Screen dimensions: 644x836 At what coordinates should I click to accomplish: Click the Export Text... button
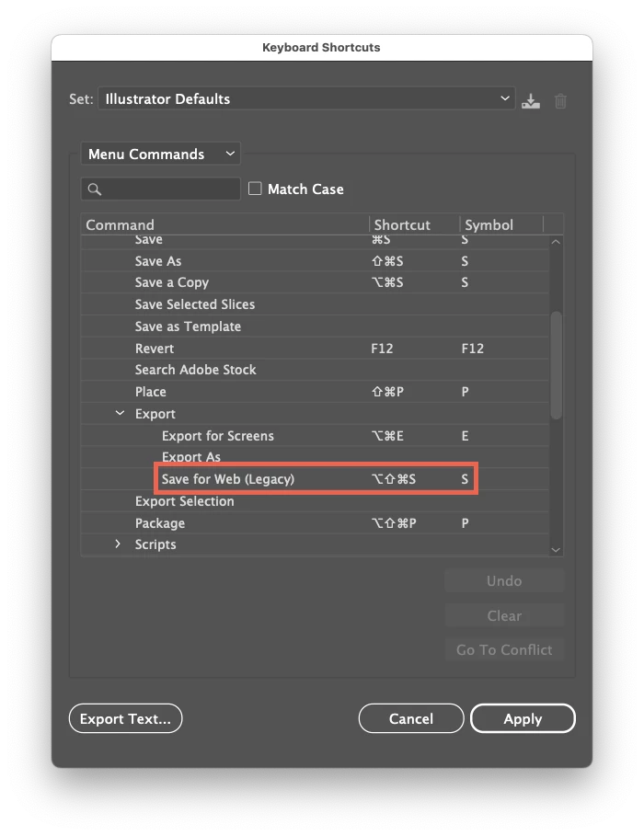(125, 718)
